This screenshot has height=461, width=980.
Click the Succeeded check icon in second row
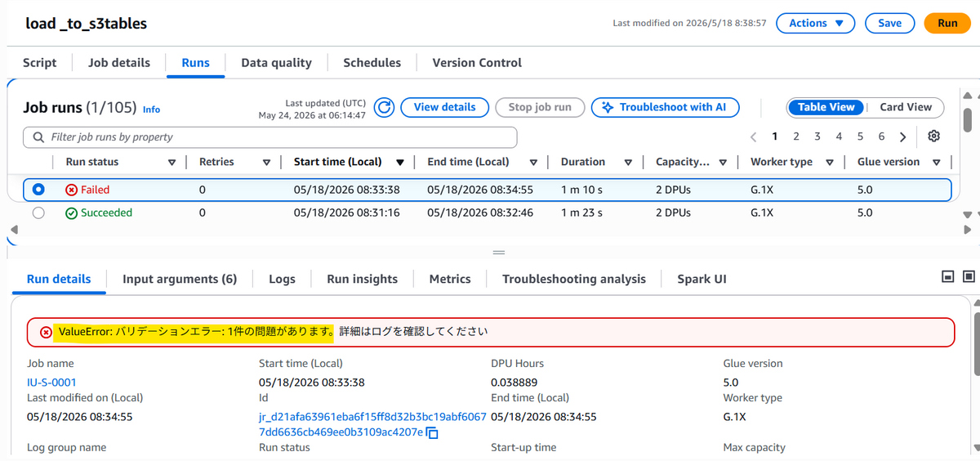pos(72,213)
